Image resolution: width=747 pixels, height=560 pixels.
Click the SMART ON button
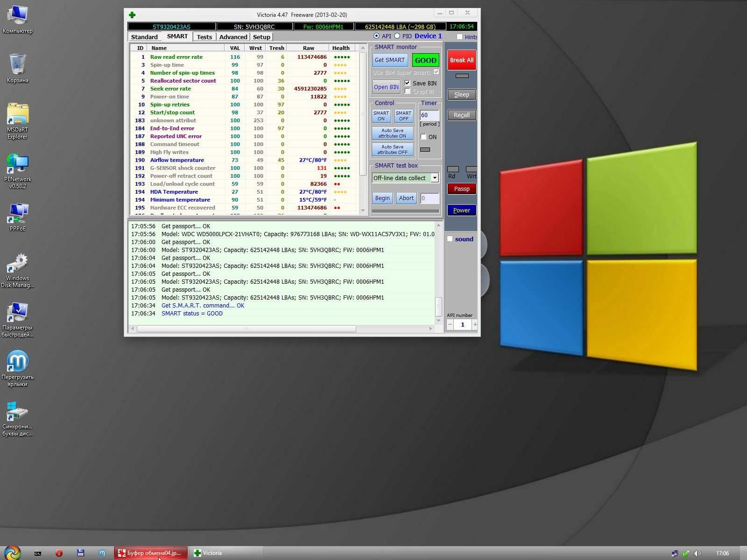click(381, 116)
